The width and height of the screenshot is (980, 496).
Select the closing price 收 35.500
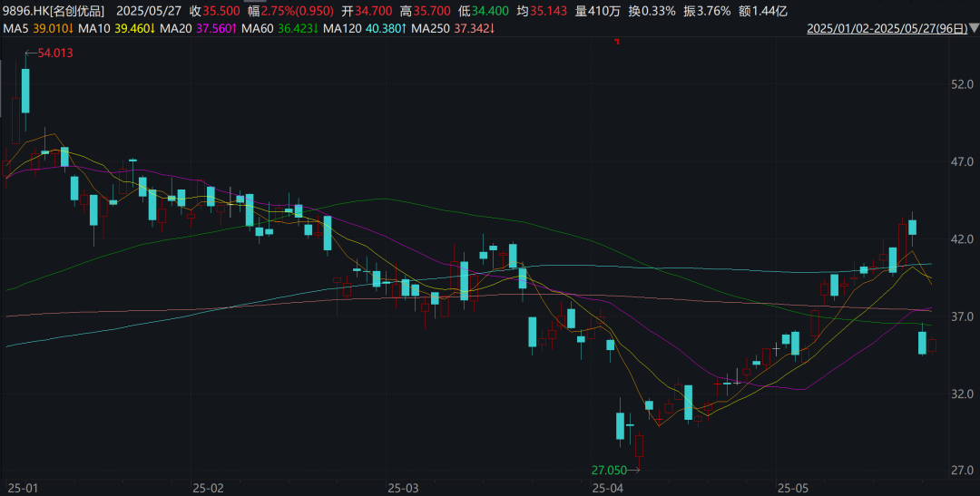[215, 11]
